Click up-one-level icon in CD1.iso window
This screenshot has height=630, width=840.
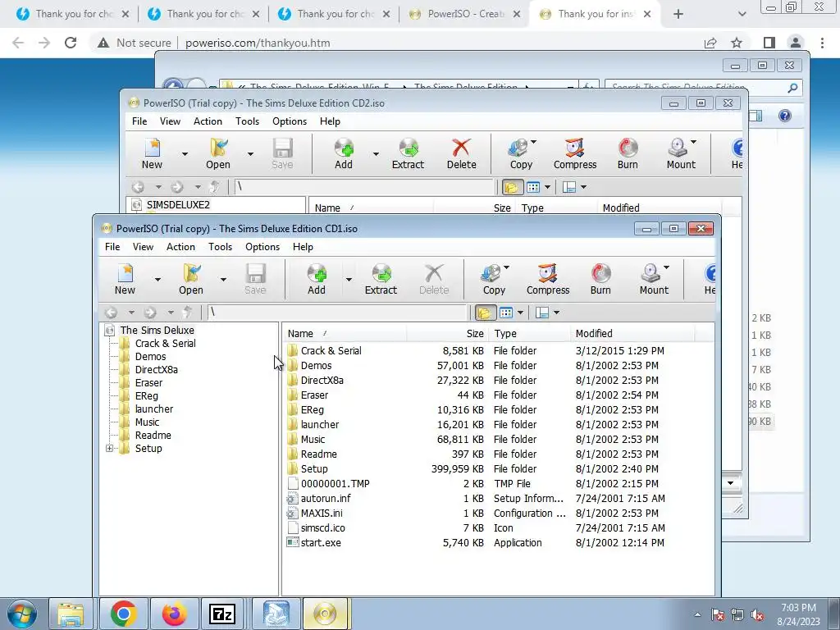click(187, 313)
